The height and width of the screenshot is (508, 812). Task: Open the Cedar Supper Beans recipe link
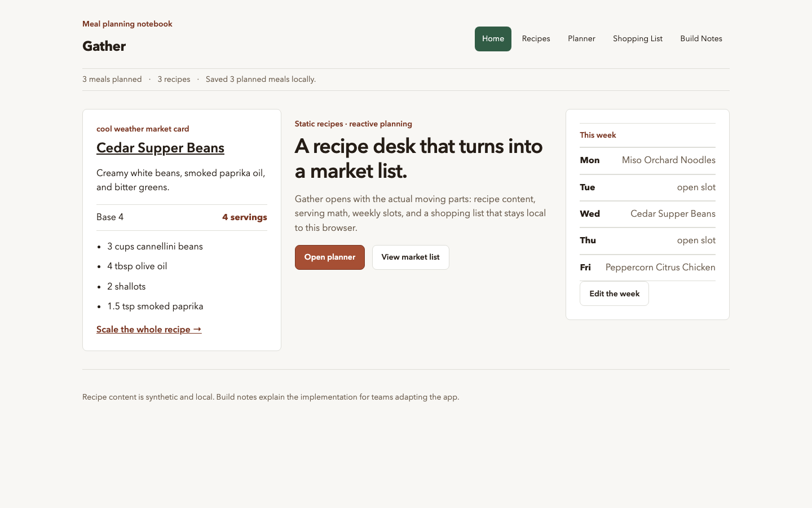160,148
